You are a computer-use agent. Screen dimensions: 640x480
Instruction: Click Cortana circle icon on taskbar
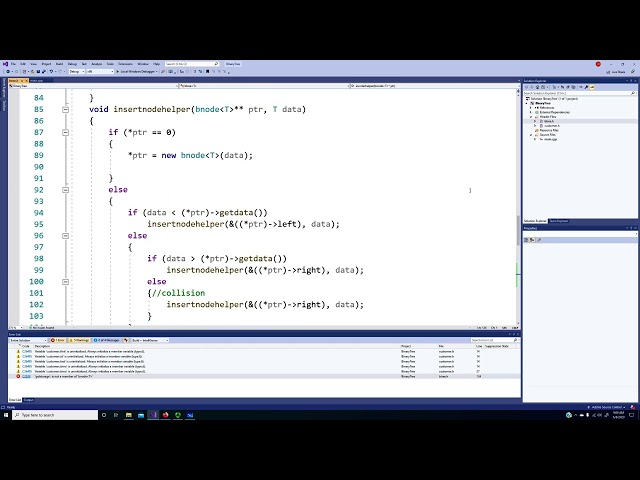(x=104, y=415)
